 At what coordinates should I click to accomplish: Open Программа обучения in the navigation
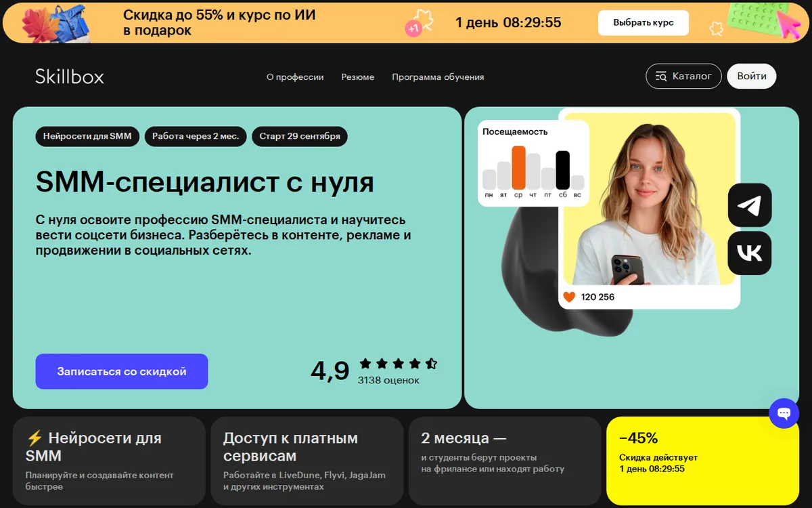tap(438, 77)
